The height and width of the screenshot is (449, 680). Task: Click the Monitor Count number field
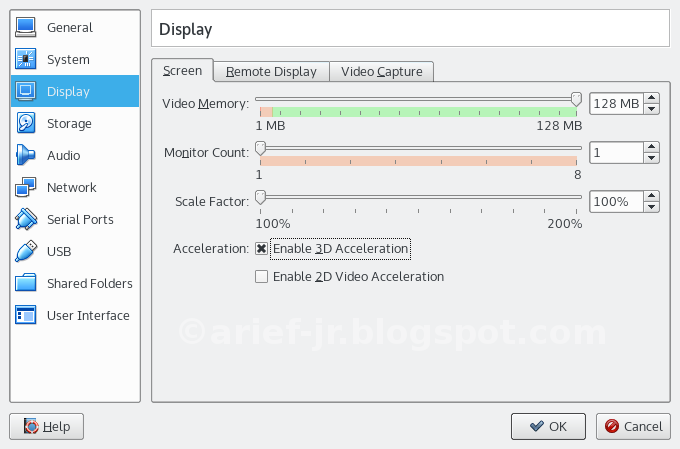pos(615,152)
